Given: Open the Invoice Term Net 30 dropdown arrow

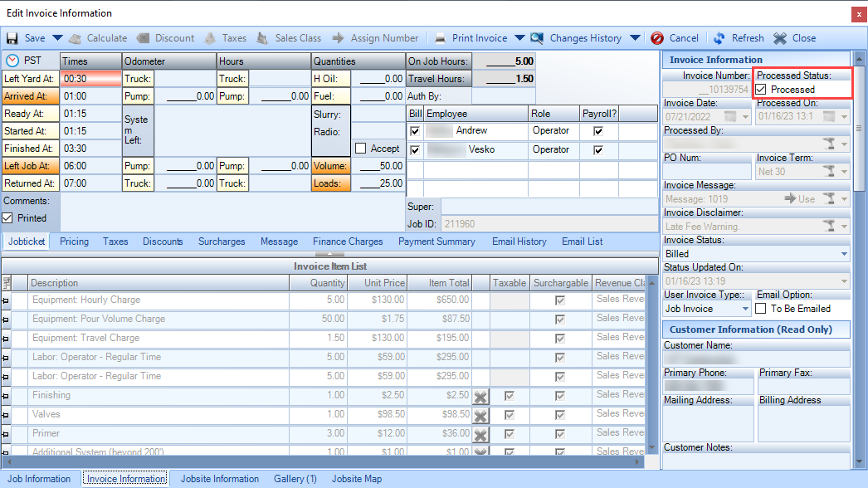Looking at the screenshot, I should pos(844,172).
